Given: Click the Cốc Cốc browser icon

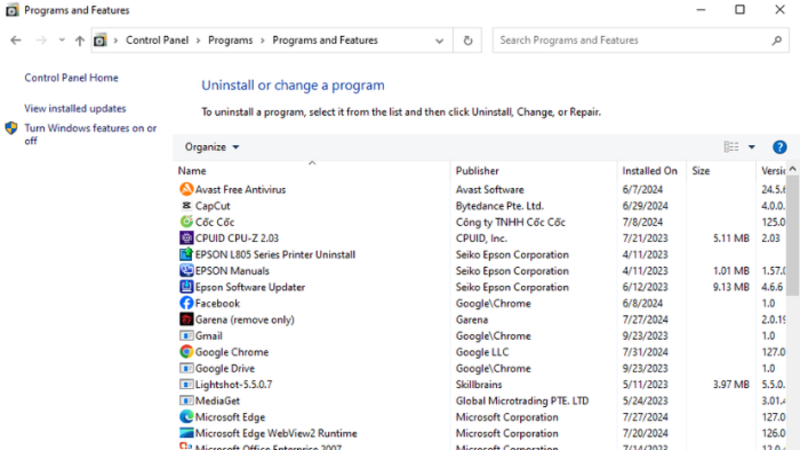Looking at the screenshot, I should click(186, 222).
